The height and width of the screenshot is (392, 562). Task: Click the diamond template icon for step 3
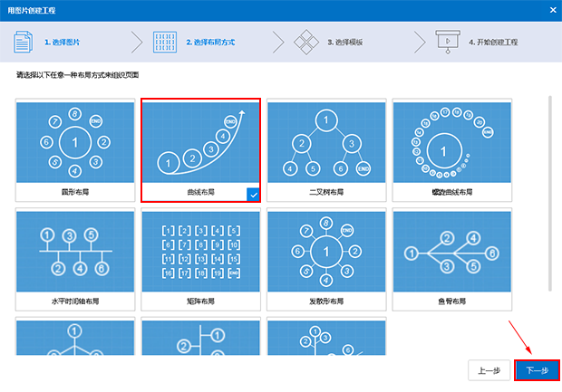coord(306,43)
